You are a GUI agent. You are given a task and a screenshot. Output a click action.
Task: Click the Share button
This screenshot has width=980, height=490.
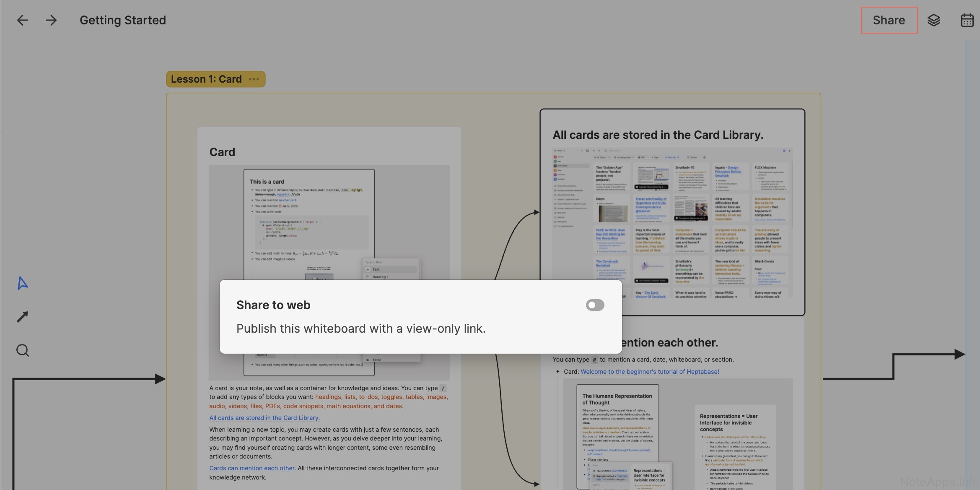click(x=889, y=20)
